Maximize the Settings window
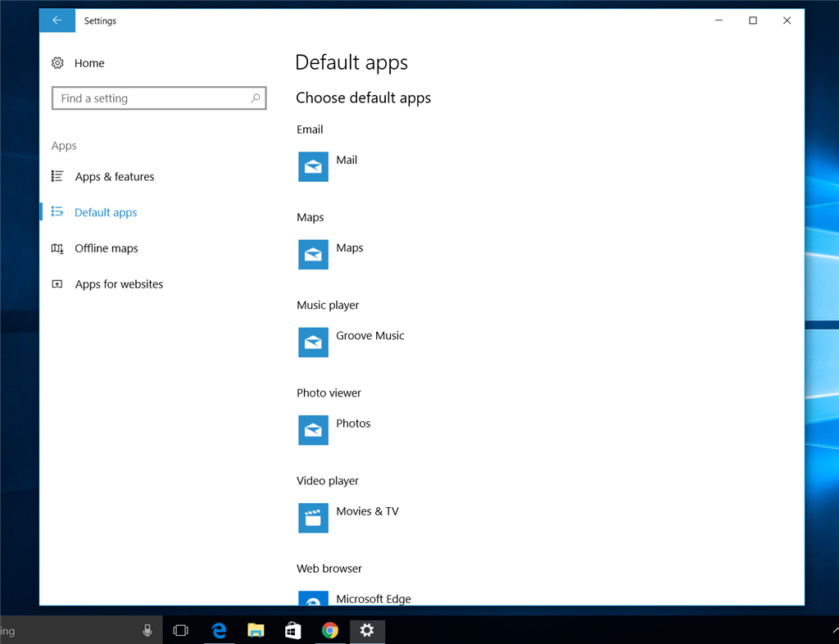The width and height of the screenshot is (839, 644). (753, 20)
